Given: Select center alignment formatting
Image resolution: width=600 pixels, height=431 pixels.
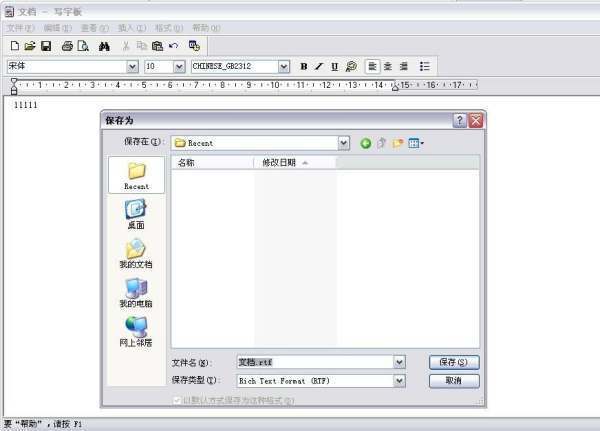Looking at the screenshot, I should (x=388, y=67).
